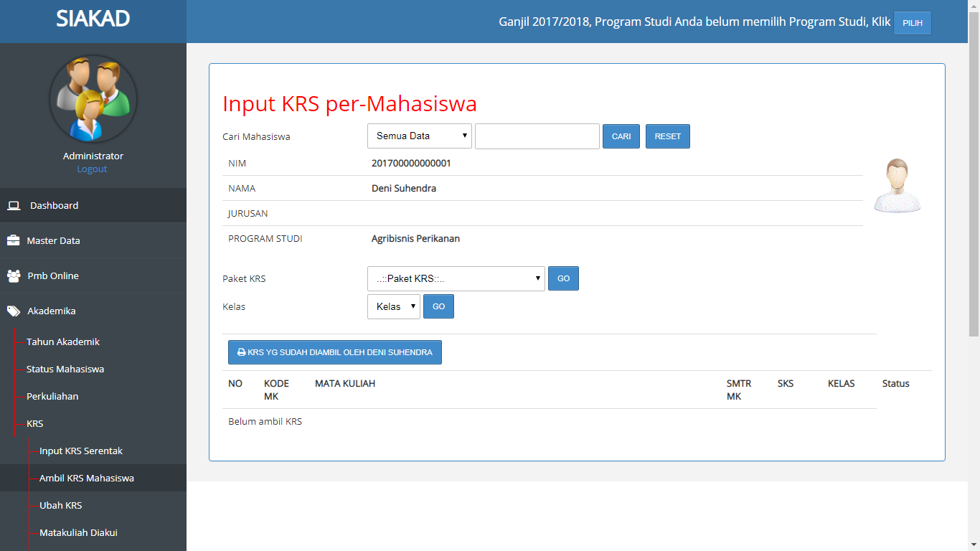Click the PILIH button in header
Image resolution: width=980 pixels, height=551 pixels.
913,23
